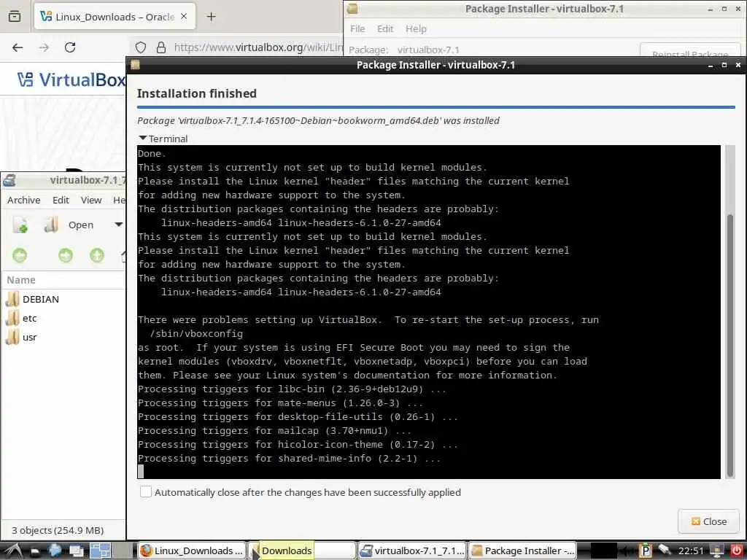Click the VirtualBox logo on the webpage
The width and height of the screenshot is (747, 560).
(71, 79)
